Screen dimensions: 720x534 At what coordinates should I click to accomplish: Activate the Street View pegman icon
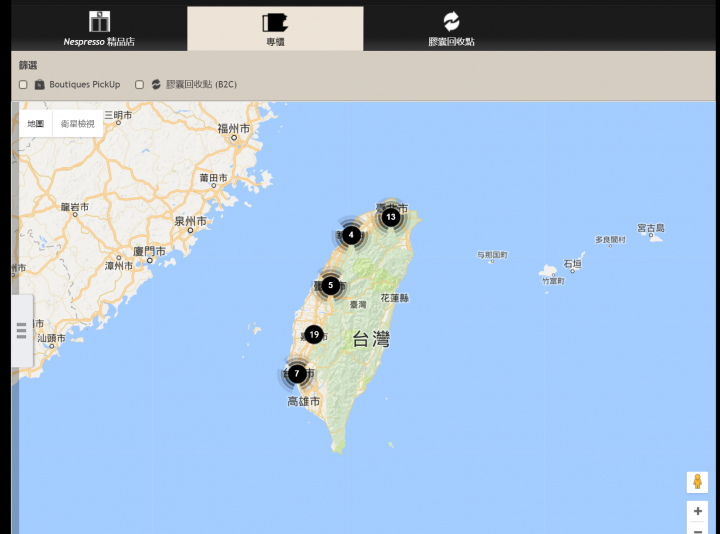click(697, 482)
